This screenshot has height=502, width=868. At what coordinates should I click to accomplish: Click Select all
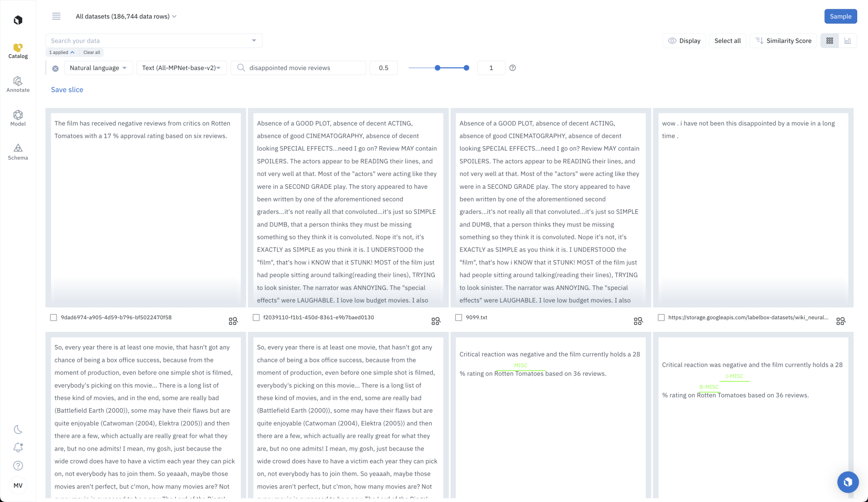coord(727,41)
